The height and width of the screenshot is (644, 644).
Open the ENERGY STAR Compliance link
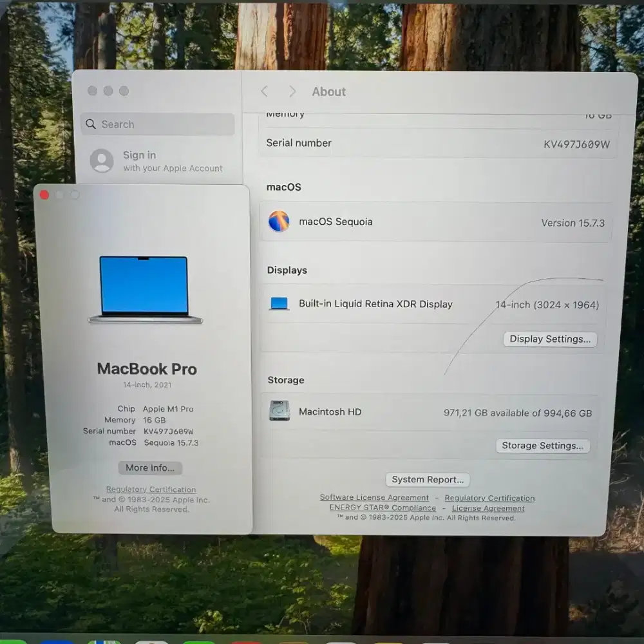pyautogui.click(x=382, y=507)
